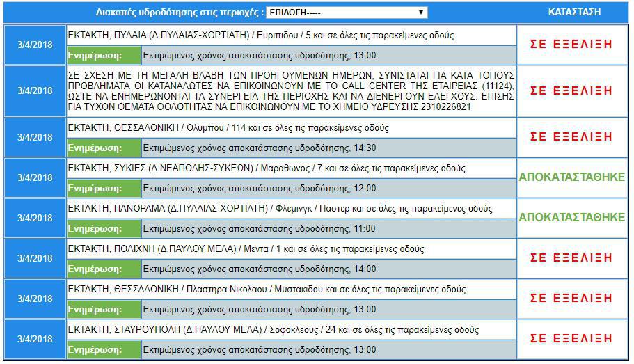Click the estimated restoration time 14:00 text

point(260,269)
